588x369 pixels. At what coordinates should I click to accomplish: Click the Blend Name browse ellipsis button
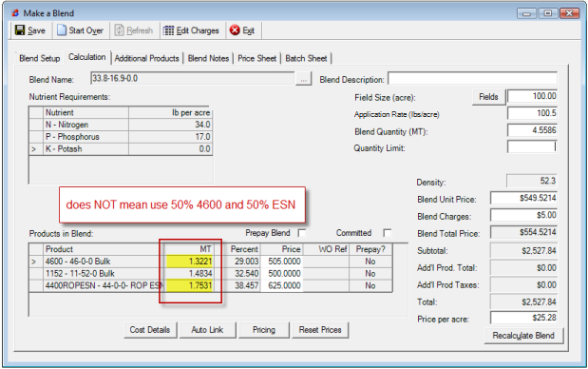point(303,79)
